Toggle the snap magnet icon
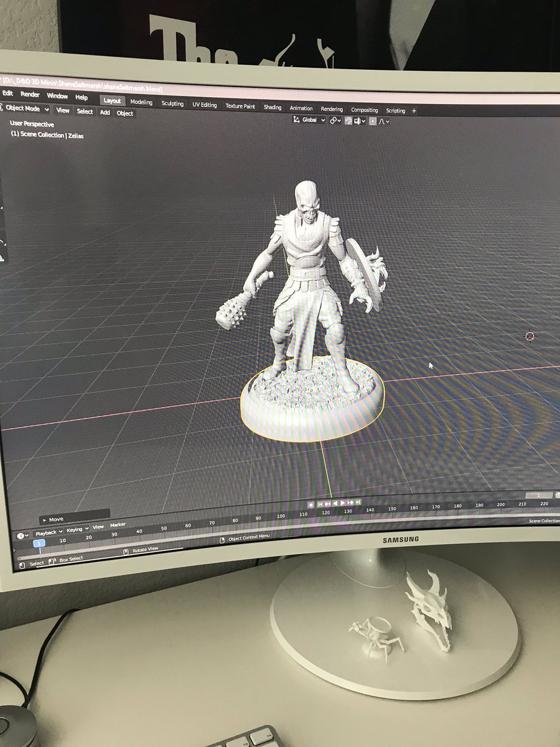The height and width of the screenshot is (747, 560). (348, 121)
